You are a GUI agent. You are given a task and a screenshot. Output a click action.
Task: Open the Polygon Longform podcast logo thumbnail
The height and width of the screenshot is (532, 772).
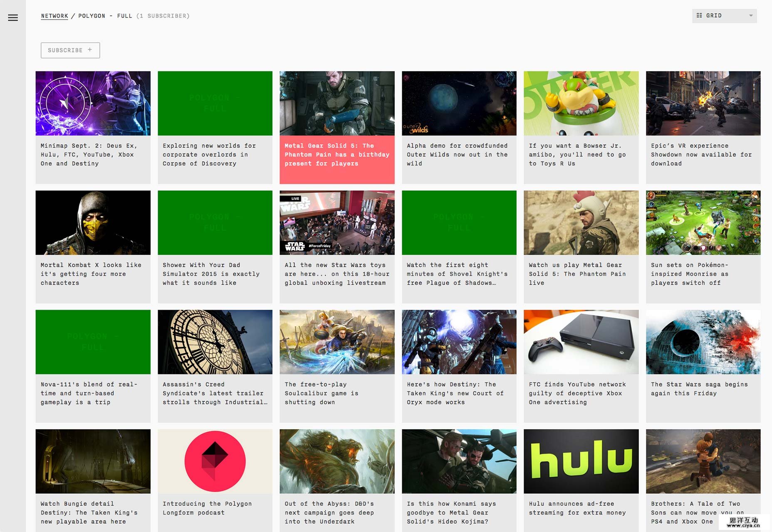click(215, 461)
